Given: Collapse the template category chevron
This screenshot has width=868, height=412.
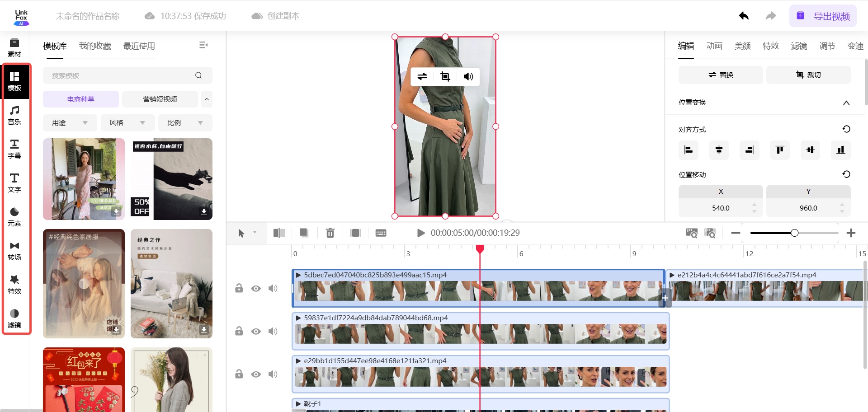Looking at the screenshot, I should click(x=207, y=99).
